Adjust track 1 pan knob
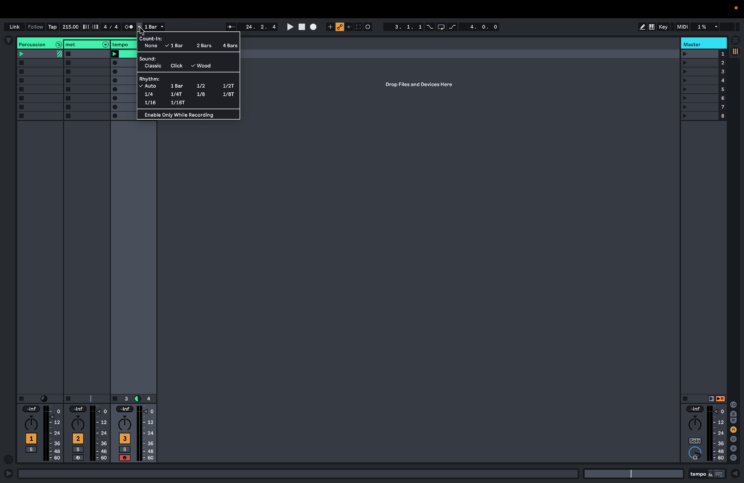Image resolution: width=744 pixels, height=483 pixels. [x=31, y=423]
